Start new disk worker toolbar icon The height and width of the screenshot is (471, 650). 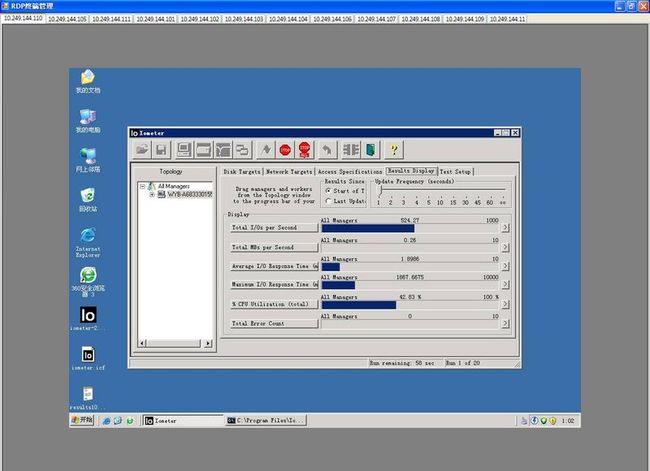203,150
